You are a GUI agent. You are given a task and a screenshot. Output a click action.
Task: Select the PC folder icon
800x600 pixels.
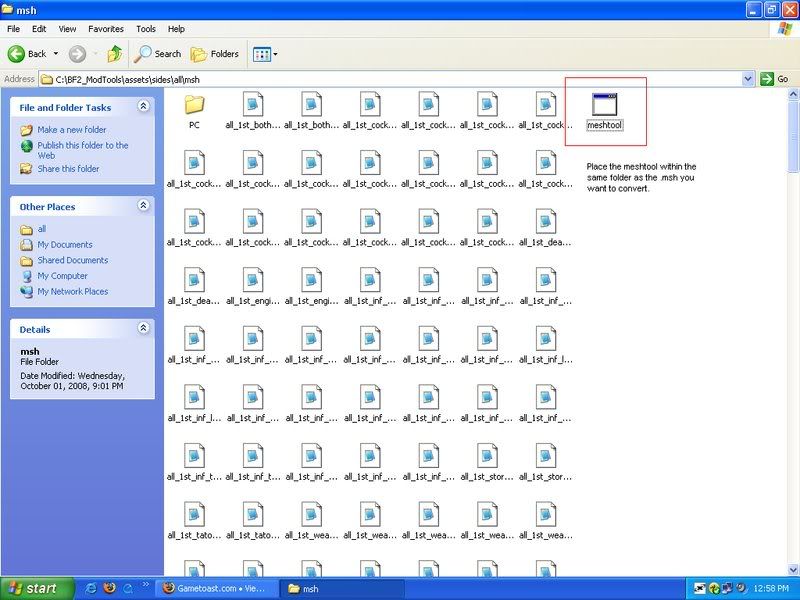coord(194,105)
